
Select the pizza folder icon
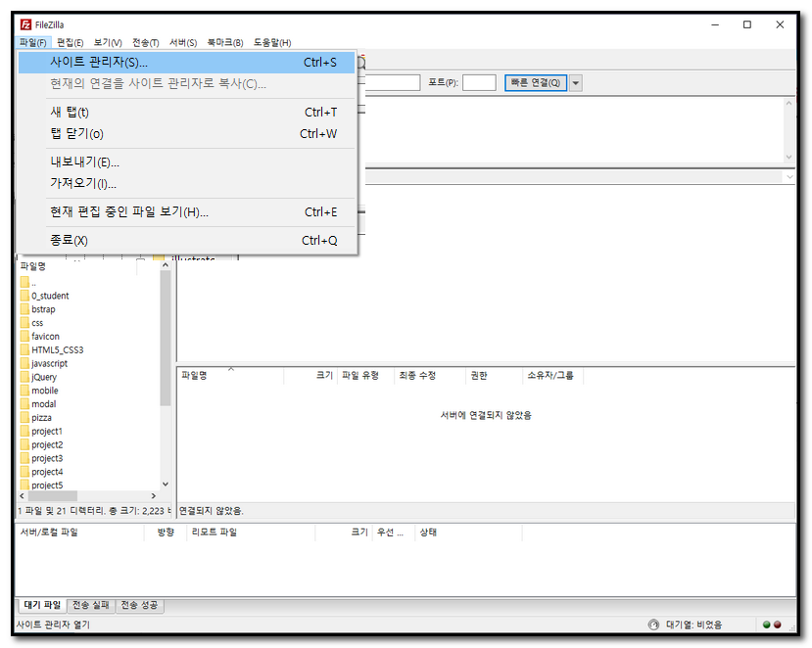pos(25,418)
